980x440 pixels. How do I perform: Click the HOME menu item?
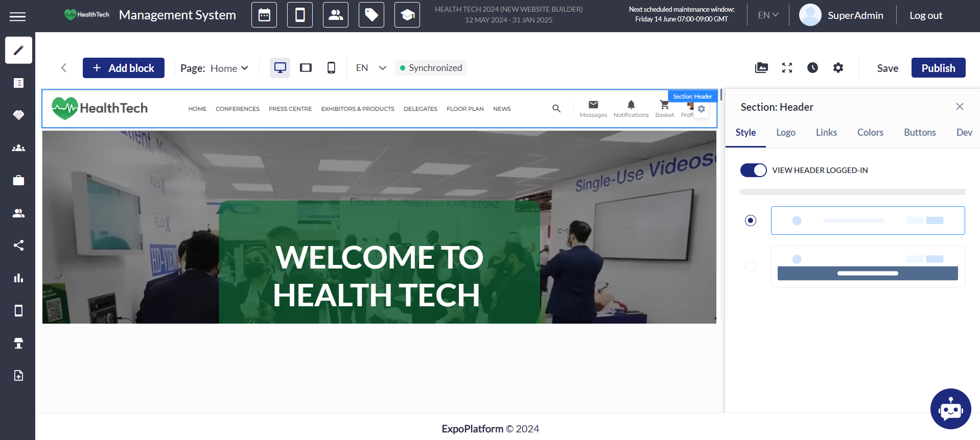(197, 109)
